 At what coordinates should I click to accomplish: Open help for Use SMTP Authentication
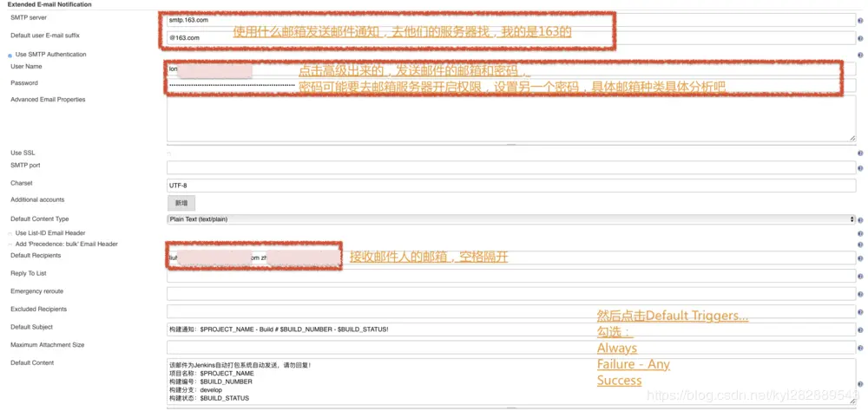860,55
